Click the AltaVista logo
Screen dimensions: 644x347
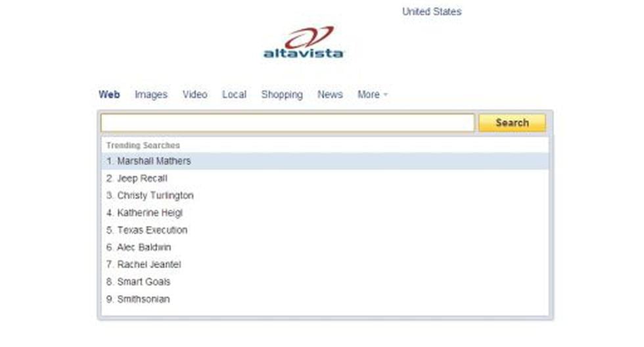click(x=304, y=43)
